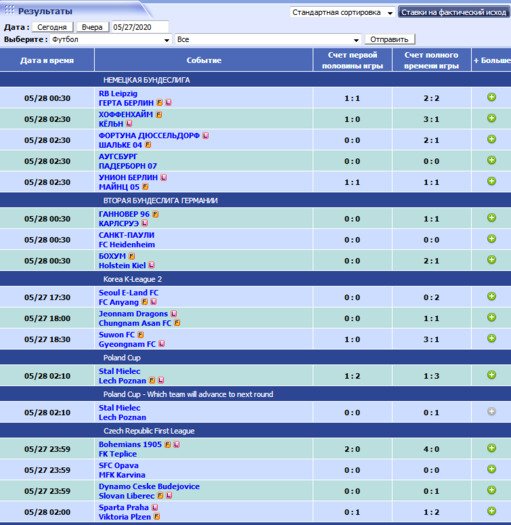Viewport: 511px width, 525px height.
Task: Click the Сегодня button
Action: (52, 27)
